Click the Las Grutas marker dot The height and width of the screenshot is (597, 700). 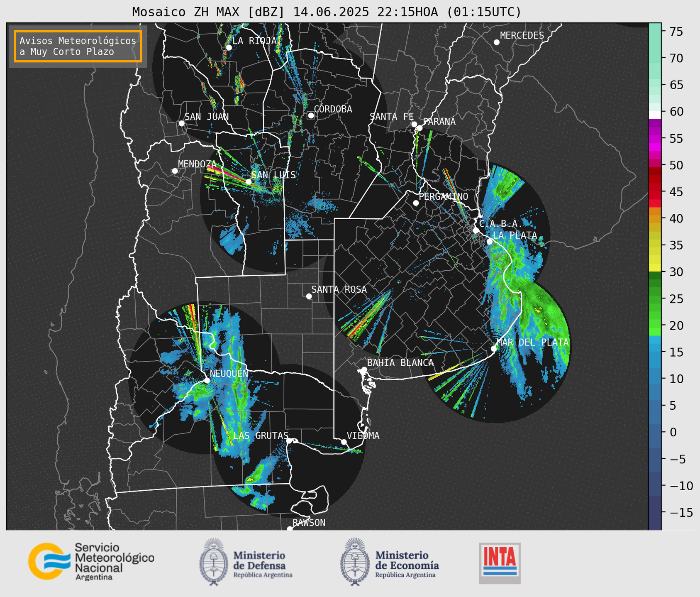point(289,440)
